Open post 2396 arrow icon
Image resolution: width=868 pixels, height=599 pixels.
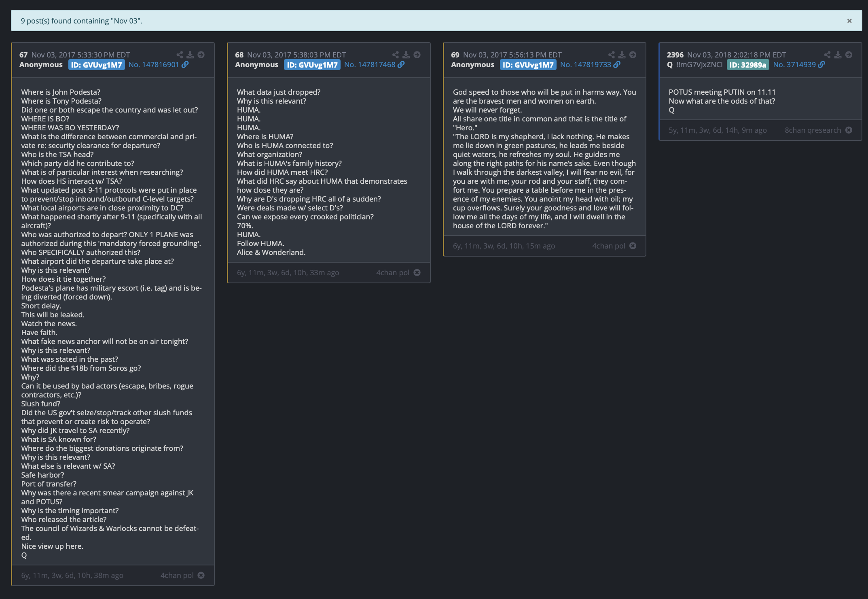pyautogui.click(x=849, y=55)
